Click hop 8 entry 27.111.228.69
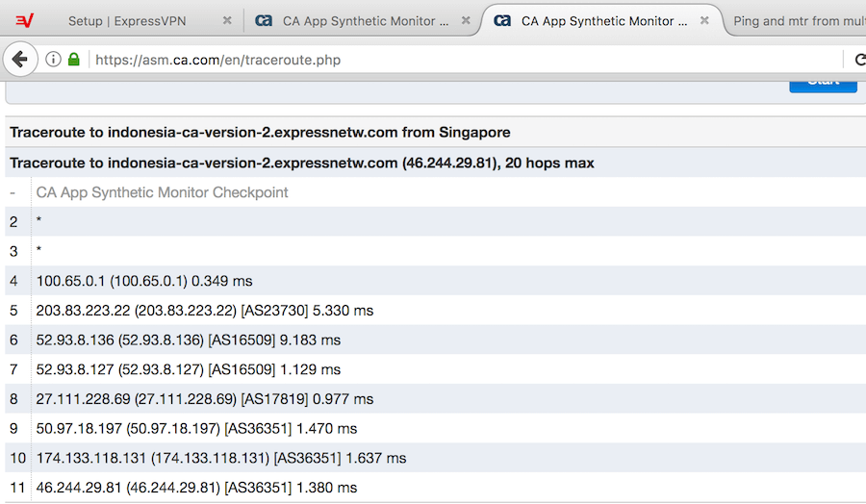The height and width of the screenshot is (504, 866). [204, 399]
